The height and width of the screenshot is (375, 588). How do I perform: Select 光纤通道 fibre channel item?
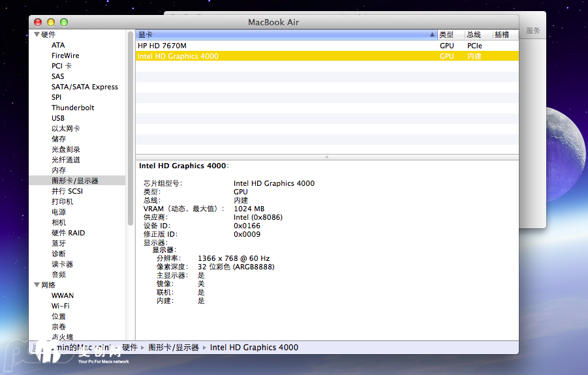pyautogui.click(x=66, y=160)
